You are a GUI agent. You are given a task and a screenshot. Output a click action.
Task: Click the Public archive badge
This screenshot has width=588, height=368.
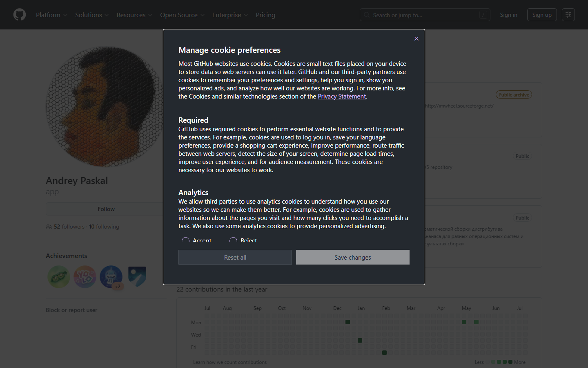point(514,94)
